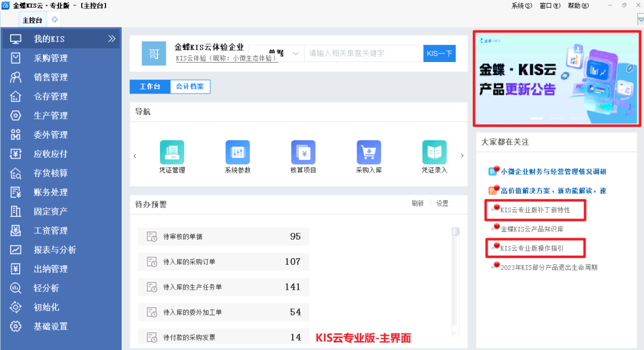Open 轻分析 sidebar icon
Screen dimensions: 644x350
16,288
